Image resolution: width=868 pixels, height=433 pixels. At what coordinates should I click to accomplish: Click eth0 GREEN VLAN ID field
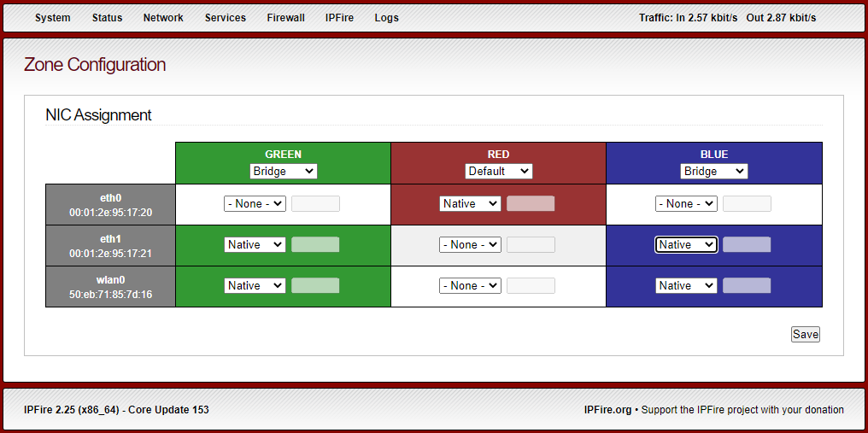pyautogui.click(x=315, y=204)
